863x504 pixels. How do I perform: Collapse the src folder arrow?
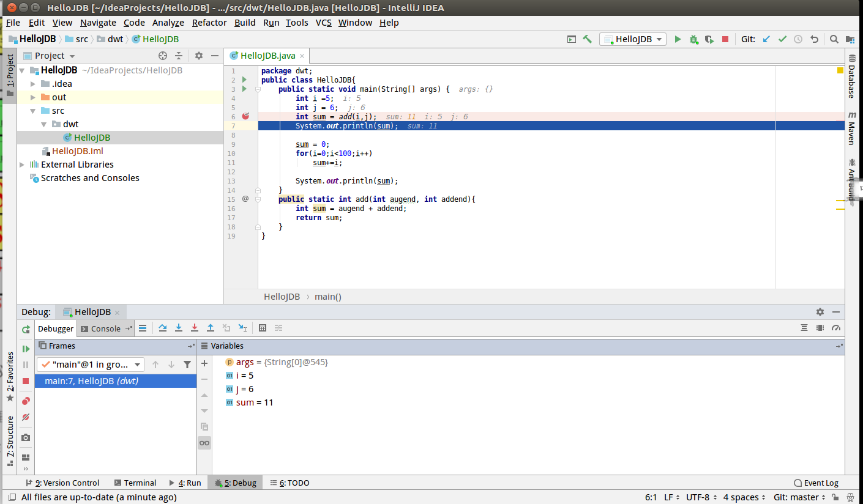(34, 111)
